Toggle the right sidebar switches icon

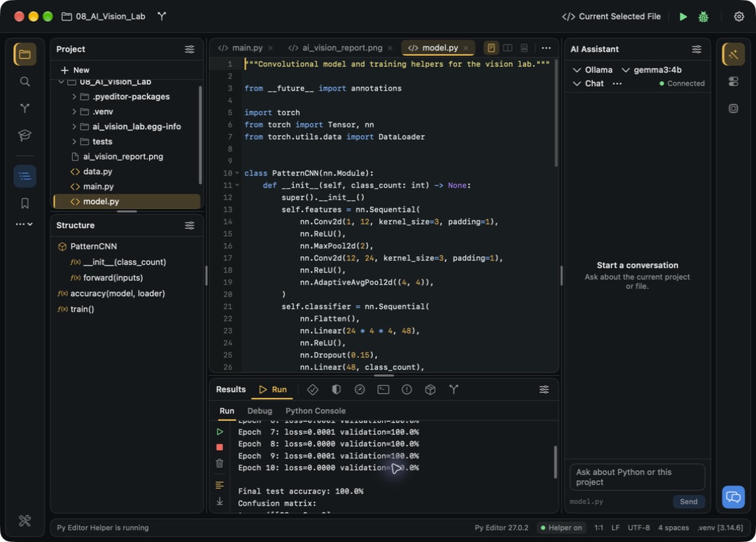[733, 81]
